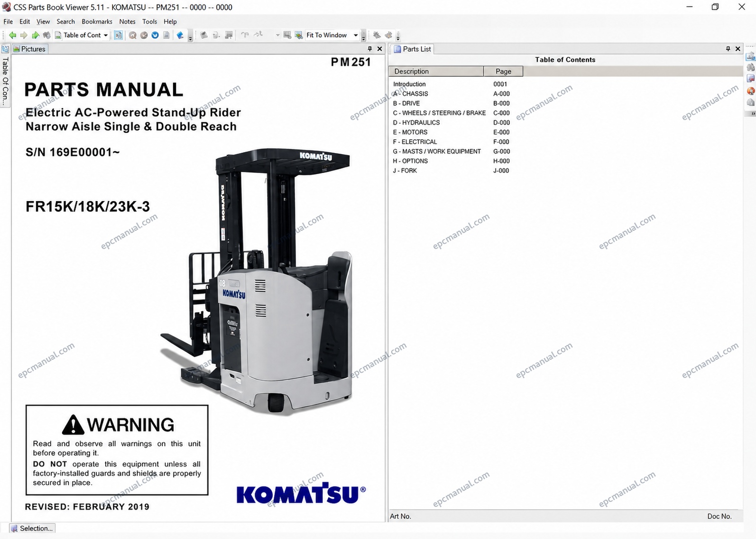Screen dimensions: 756x539
Task: Click the tree icon above Table Of Con... tab
Action: [x=5, y=49]
